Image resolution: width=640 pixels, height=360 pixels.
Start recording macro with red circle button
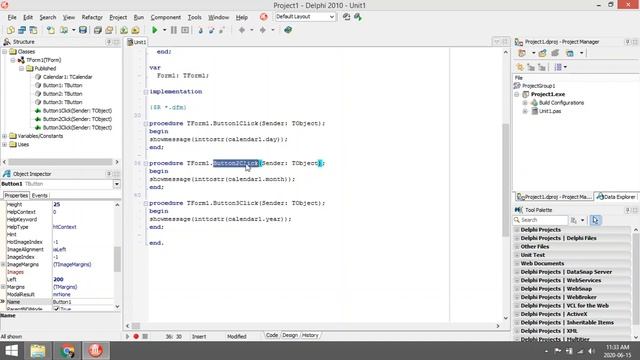point(136,336)
